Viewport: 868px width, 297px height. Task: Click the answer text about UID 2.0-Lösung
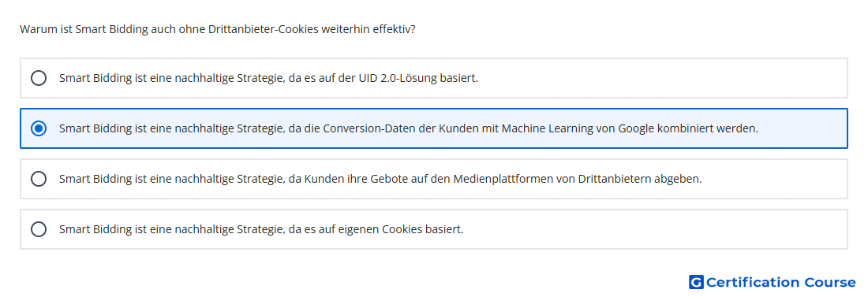coord(268,78)
